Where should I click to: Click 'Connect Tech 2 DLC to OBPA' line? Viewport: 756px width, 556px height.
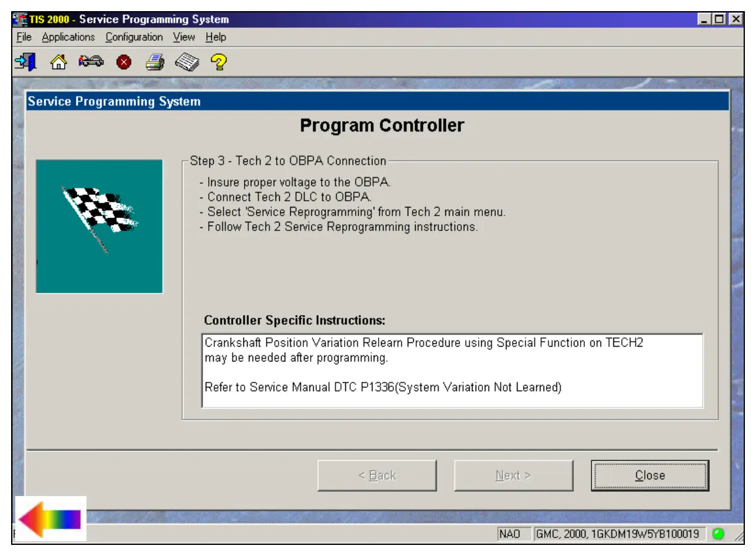point(285,198)
